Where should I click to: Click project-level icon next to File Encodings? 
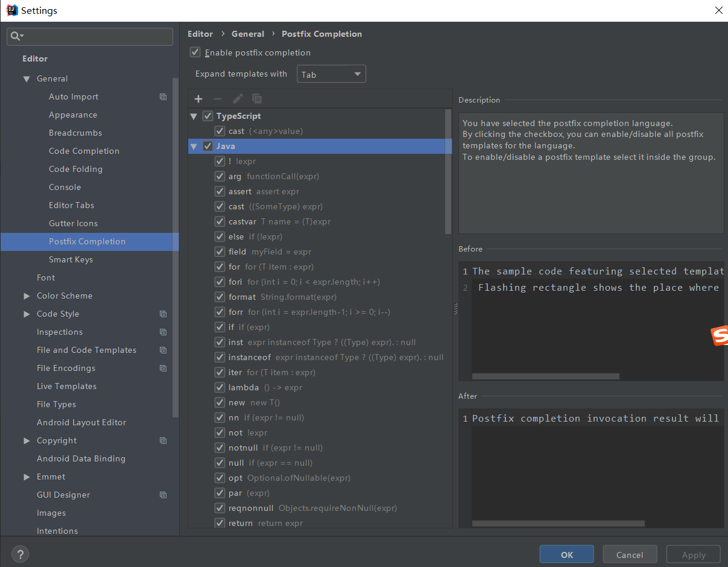(x=163, y=368)
